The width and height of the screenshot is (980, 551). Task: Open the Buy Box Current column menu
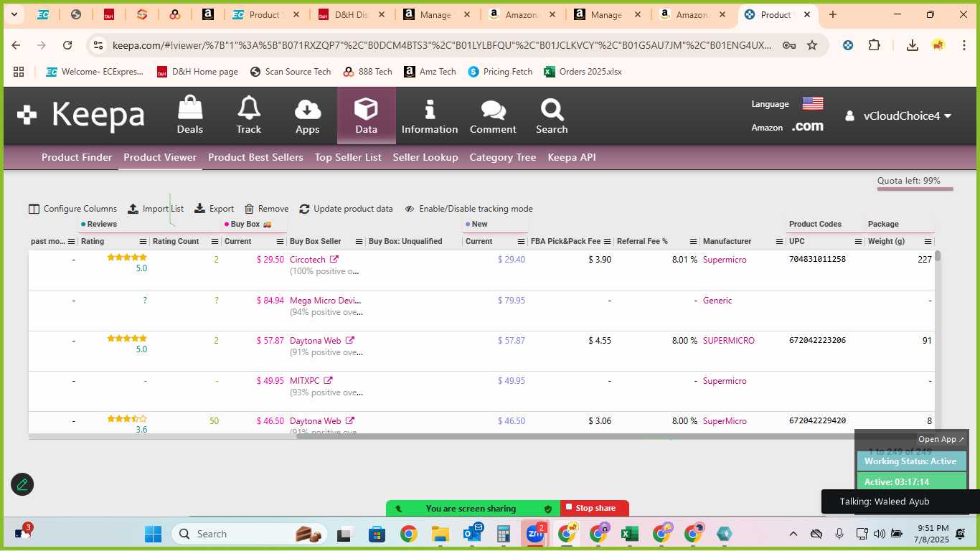[279, 242]
